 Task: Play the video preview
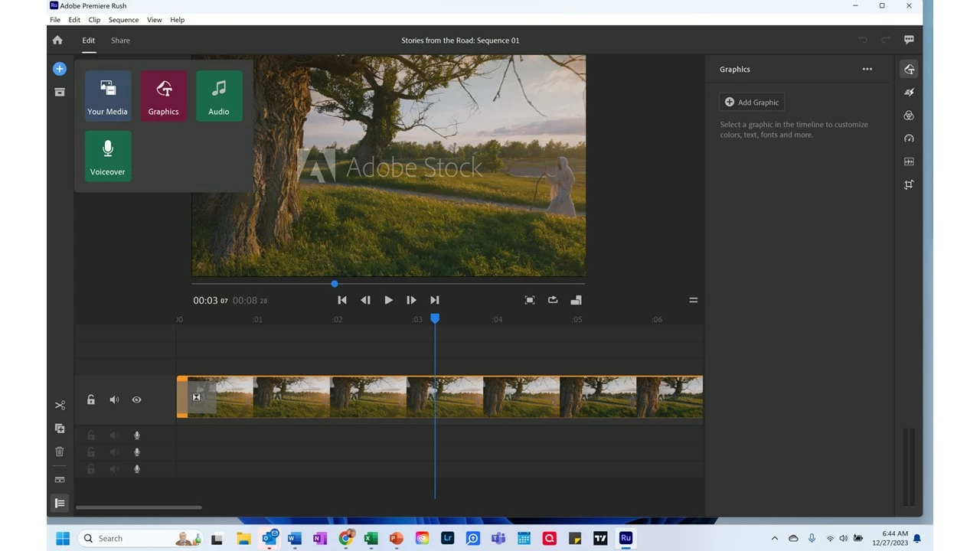[388, 300]
